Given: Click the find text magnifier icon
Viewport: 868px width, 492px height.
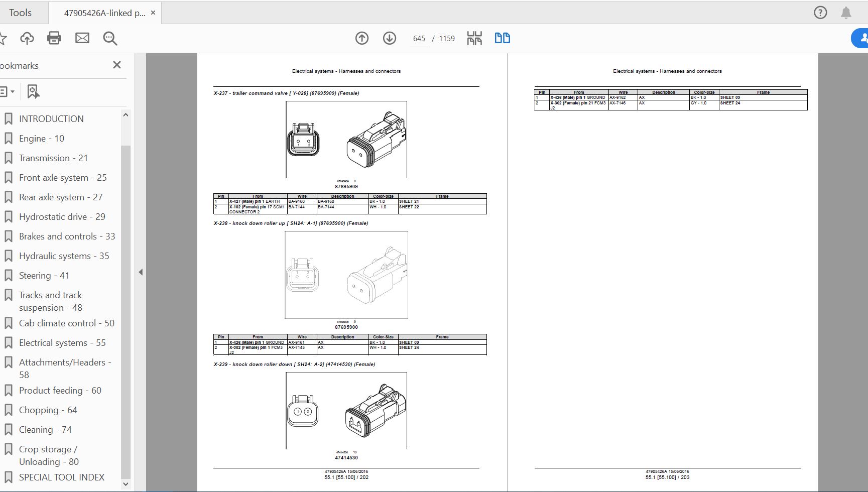Looking at the screenshot, I should coord(110,38).
